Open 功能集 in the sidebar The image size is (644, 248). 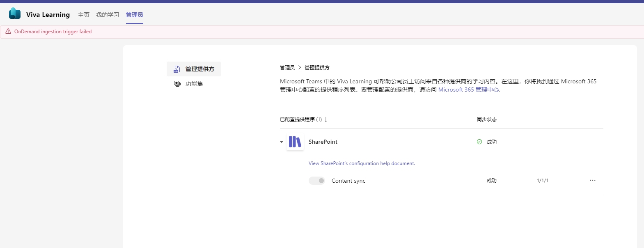coord(194,84)
